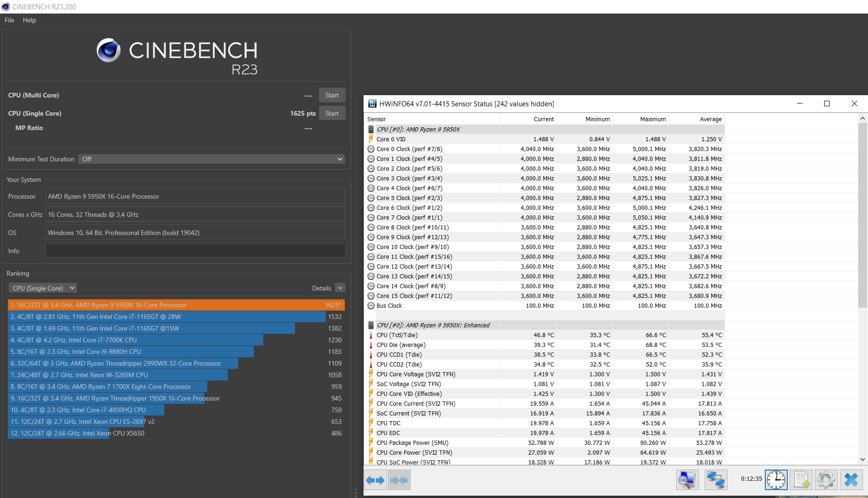Start the CPU Single Core test
The image size is (868, 498).
[332, 113]
